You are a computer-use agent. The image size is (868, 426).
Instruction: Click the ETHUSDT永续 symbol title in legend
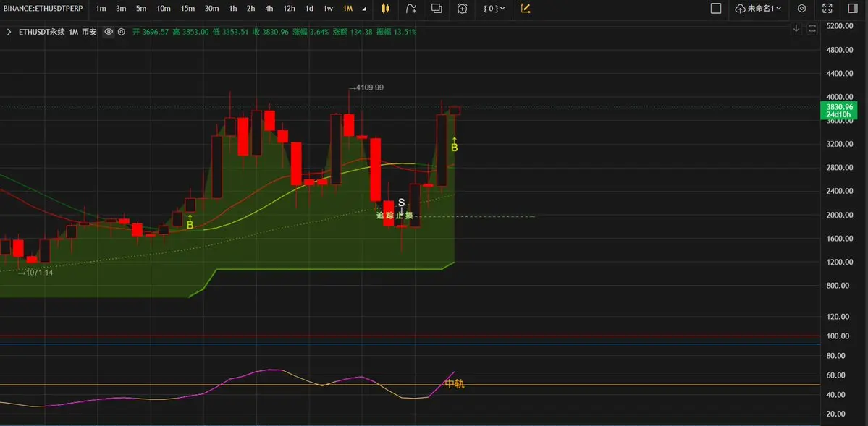click(41, 32)
